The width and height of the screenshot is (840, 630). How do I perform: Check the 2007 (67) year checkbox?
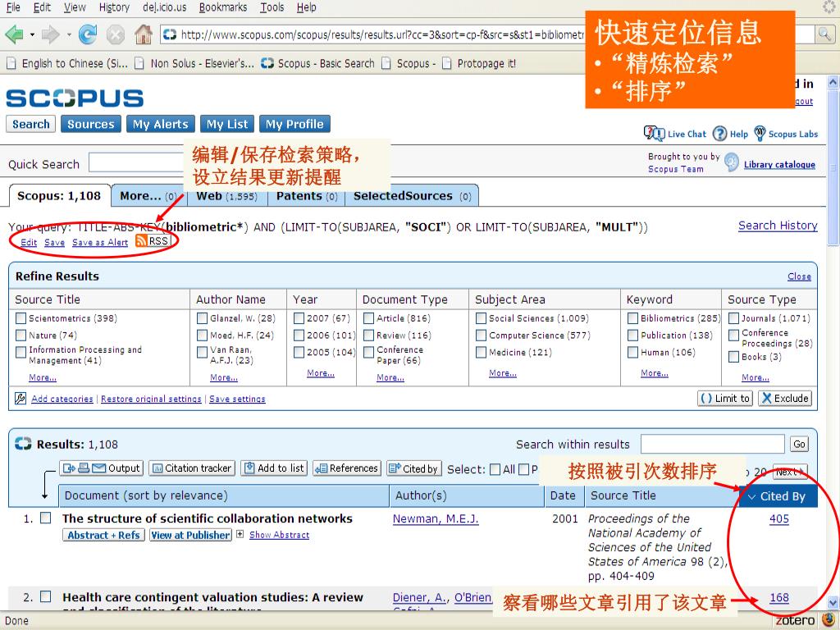299,318
